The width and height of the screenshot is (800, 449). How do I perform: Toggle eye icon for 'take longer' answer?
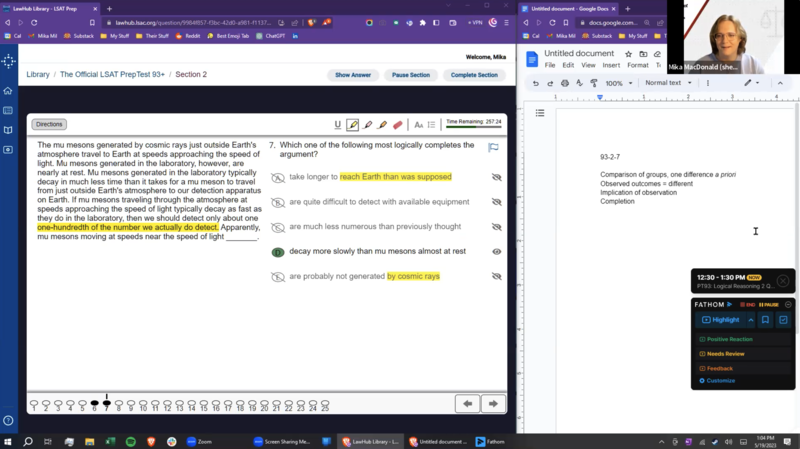[496, 177]
